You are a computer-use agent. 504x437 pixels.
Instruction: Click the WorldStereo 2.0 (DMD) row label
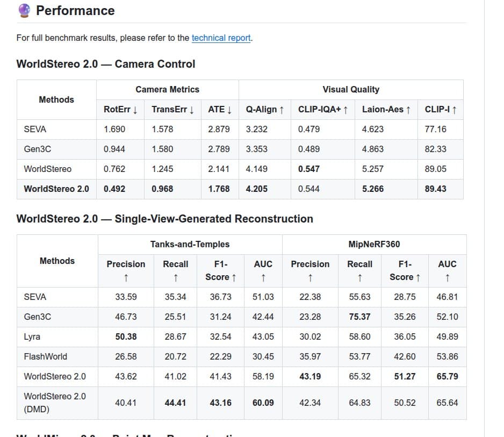coord(54,403)
